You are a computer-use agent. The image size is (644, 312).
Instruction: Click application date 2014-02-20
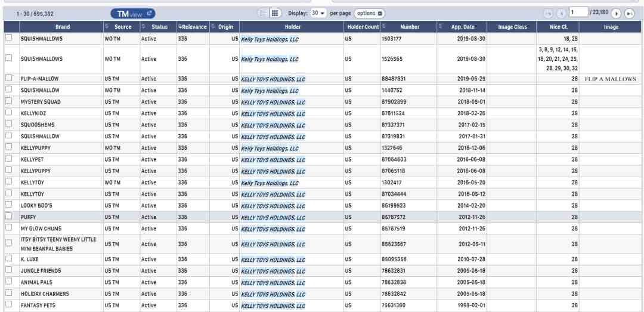pos(472,206)
